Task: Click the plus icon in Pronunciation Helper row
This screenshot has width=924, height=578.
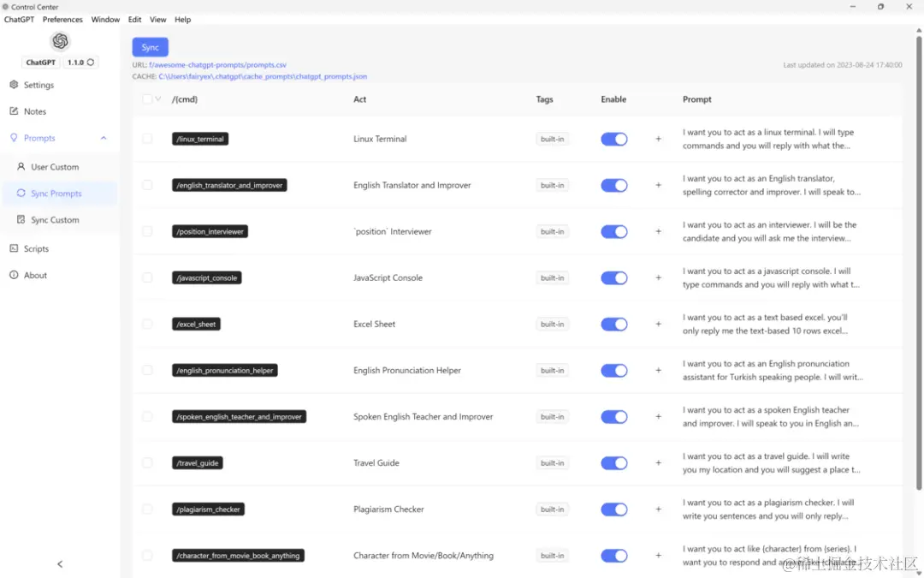Action: pyautogui.click(x=658, y=371)
